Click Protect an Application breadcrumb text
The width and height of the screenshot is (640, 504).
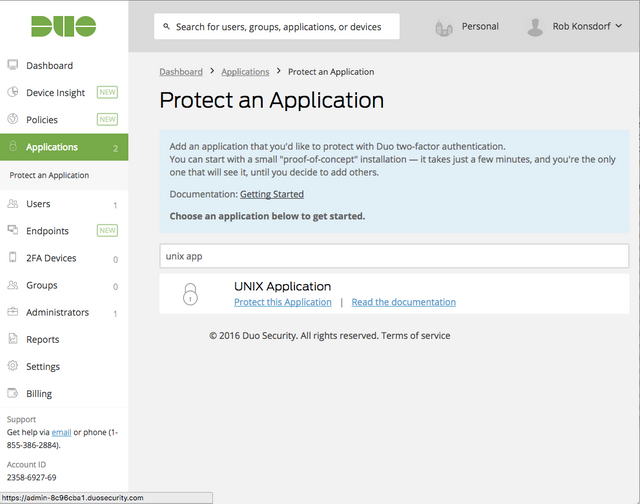point(331,72)
